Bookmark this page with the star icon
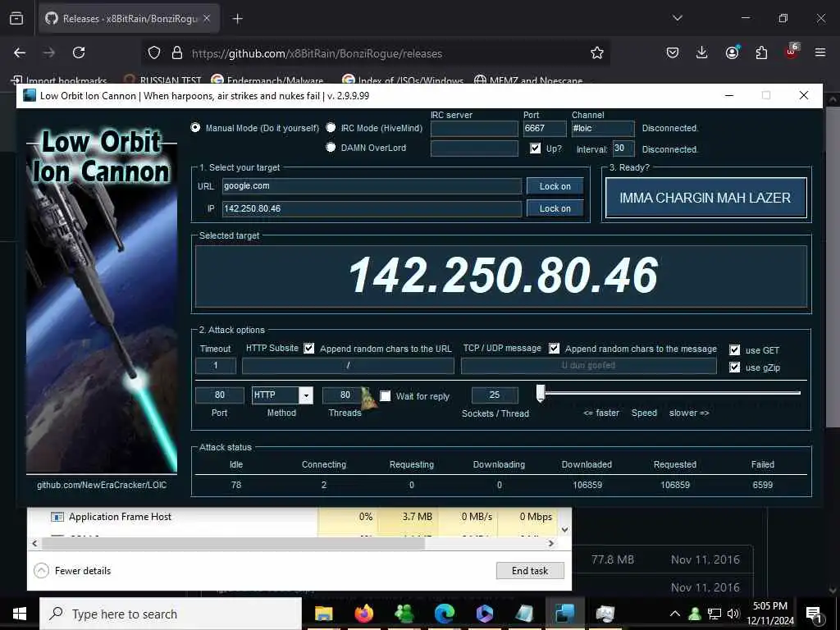Viewport: 840px width, 630px height. (597, 52)
